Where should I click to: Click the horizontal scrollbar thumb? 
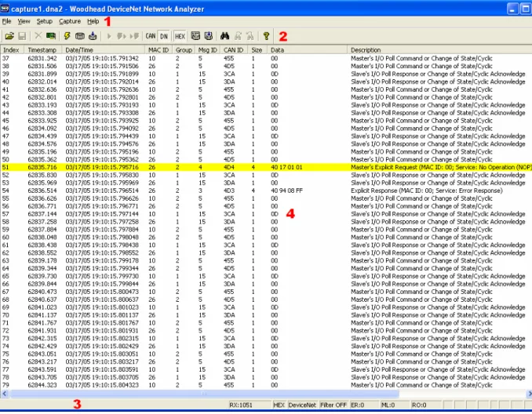click(205, 394)
